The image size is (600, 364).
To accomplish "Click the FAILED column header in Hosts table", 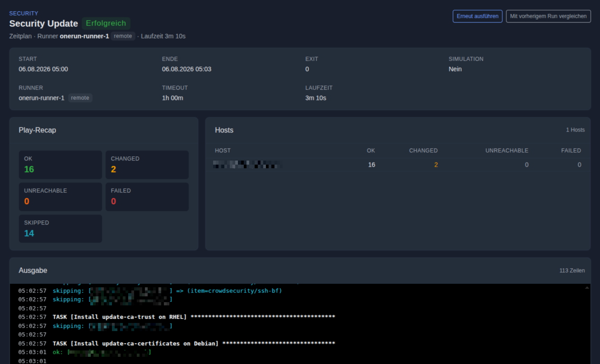I will (571, 151).
